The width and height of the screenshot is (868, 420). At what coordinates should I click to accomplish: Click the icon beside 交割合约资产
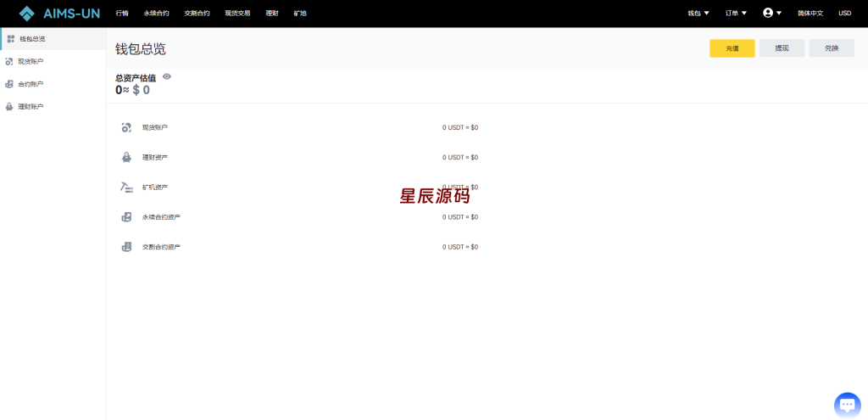126,247
